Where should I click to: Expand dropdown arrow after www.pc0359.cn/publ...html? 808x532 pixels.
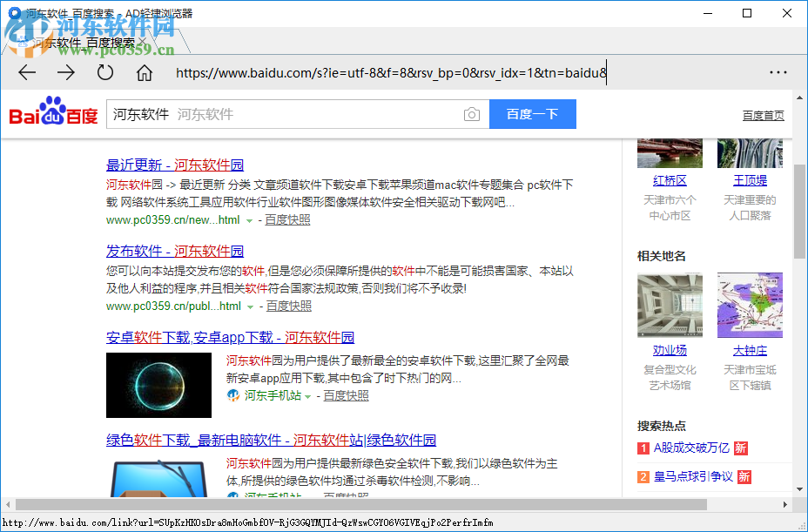pos(251,306)
